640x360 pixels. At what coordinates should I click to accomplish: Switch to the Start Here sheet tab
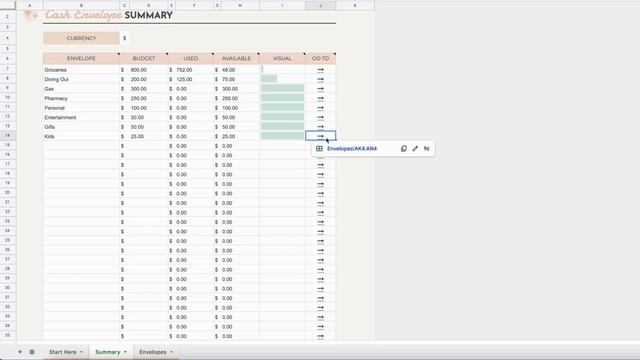62,352
